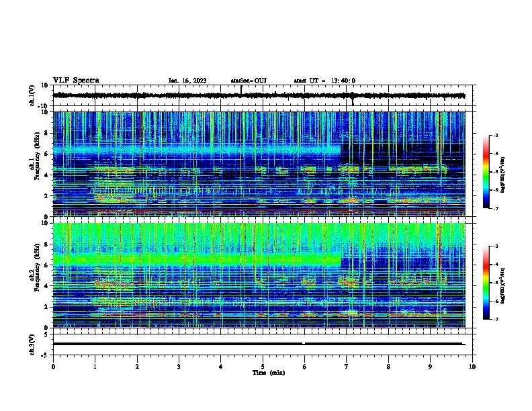Click the "station=OUI" header label

point(249,81)
